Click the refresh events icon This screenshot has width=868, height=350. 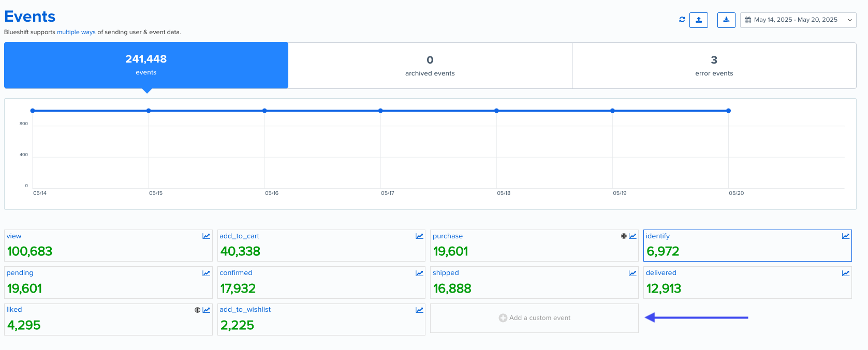pyautogui.click(x=682, y=20)
